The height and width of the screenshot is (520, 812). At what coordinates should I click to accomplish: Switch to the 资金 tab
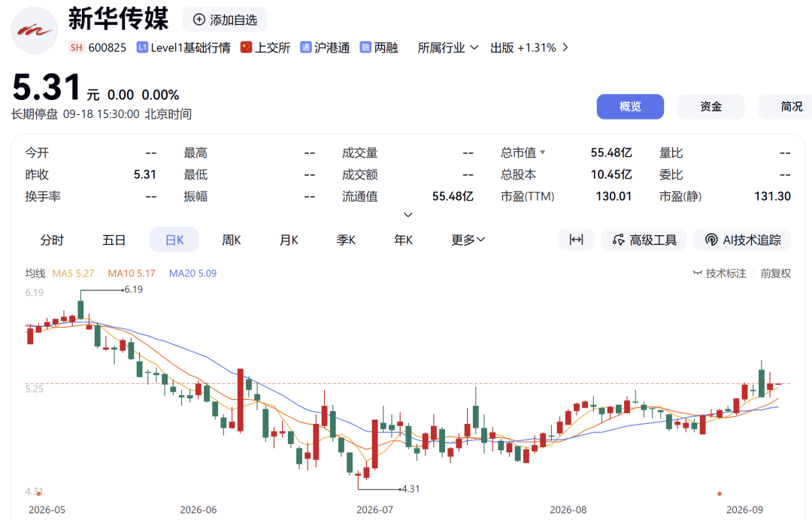pos(711,107)
